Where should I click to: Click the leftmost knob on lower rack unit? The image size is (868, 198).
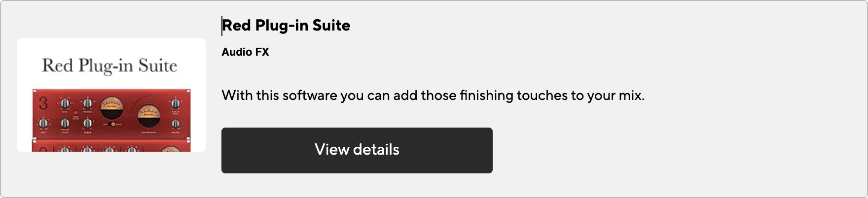65,148
